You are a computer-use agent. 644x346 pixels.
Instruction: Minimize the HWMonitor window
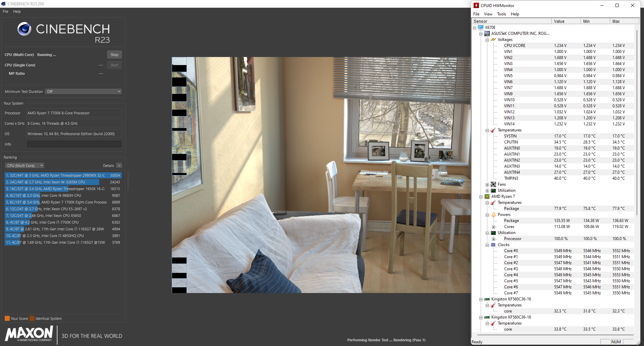tap(602, 5)
